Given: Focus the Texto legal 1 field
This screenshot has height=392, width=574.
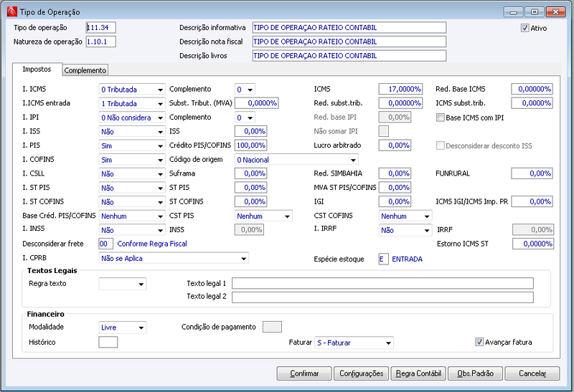Looking at the screenshot, I should point(382,283).
